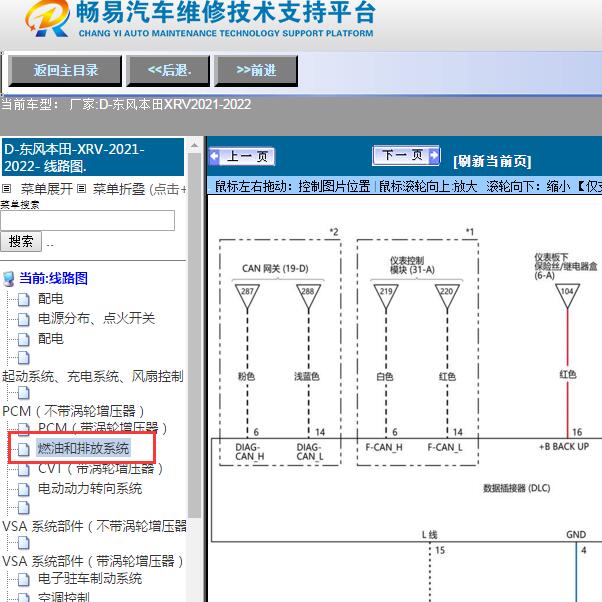Click connector terminal 220 in the diagram
602x602 pixels.
point(447,296)
